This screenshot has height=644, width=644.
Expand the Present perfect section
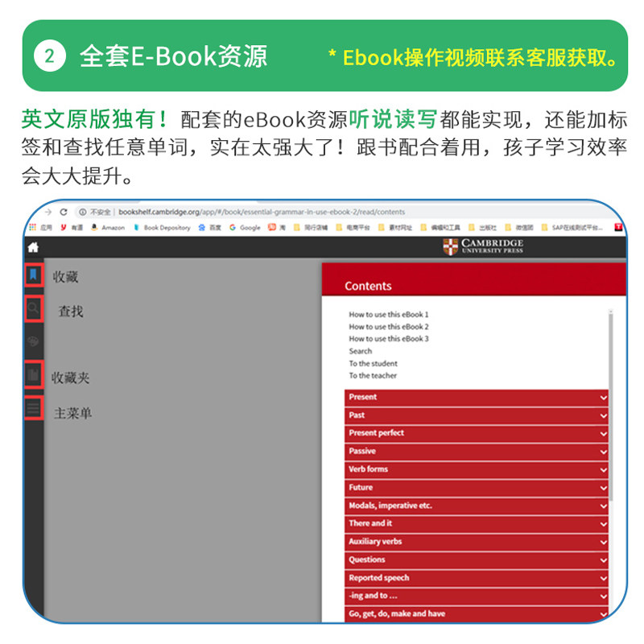click(476, 433)
